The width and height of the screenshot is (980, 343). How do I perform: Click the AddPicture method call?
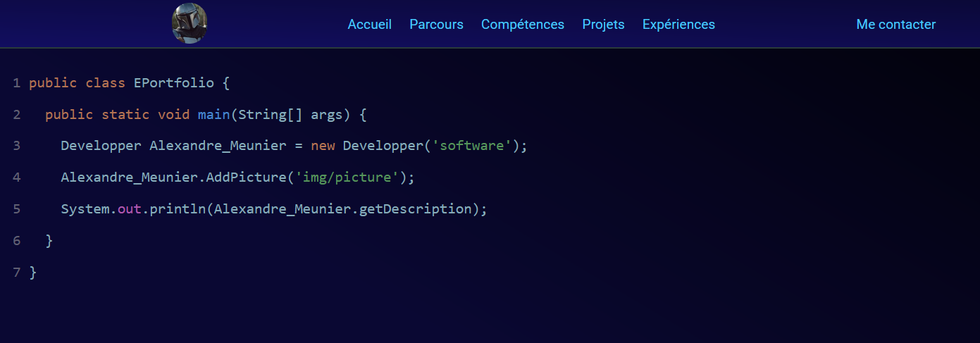point(246,177)
